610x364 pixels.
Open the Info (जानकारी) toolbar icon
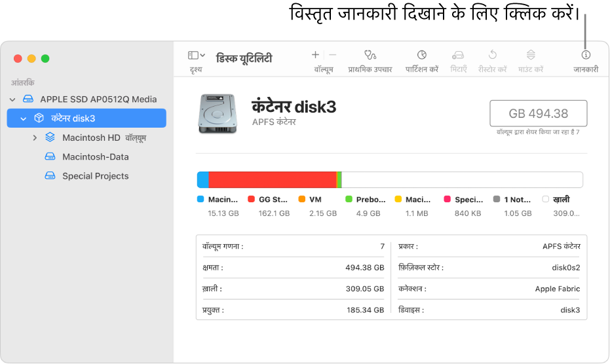pos(586,55)
